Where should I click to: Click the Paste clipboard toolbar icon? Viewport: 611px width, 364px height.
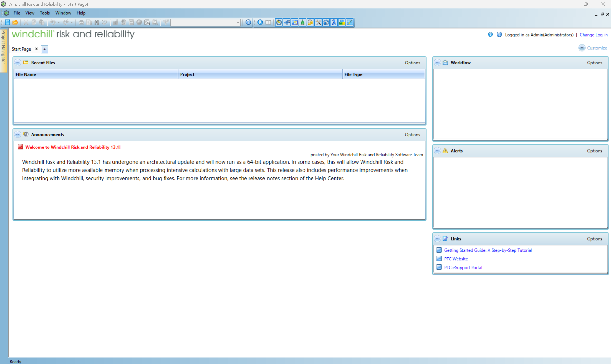pos(42,22)
